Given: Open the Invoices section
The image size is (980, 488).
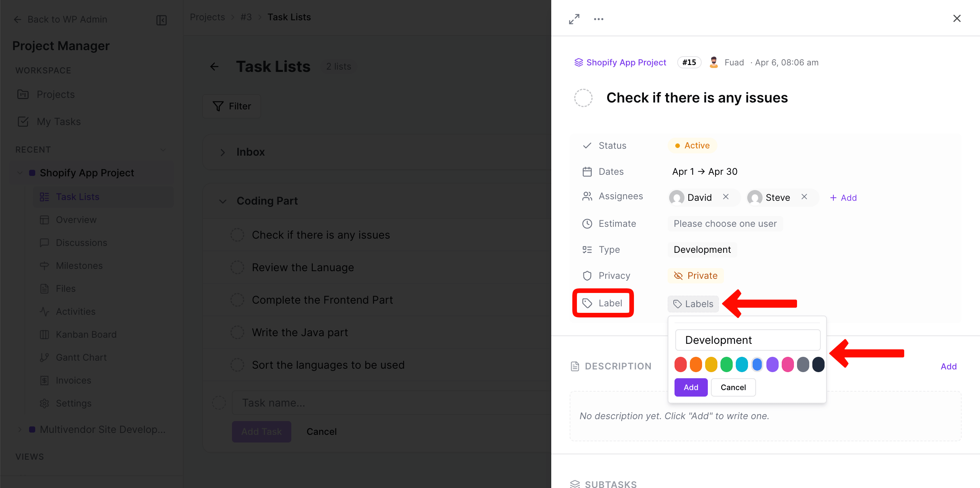Looking at the screenshot, I should (73, 380).
